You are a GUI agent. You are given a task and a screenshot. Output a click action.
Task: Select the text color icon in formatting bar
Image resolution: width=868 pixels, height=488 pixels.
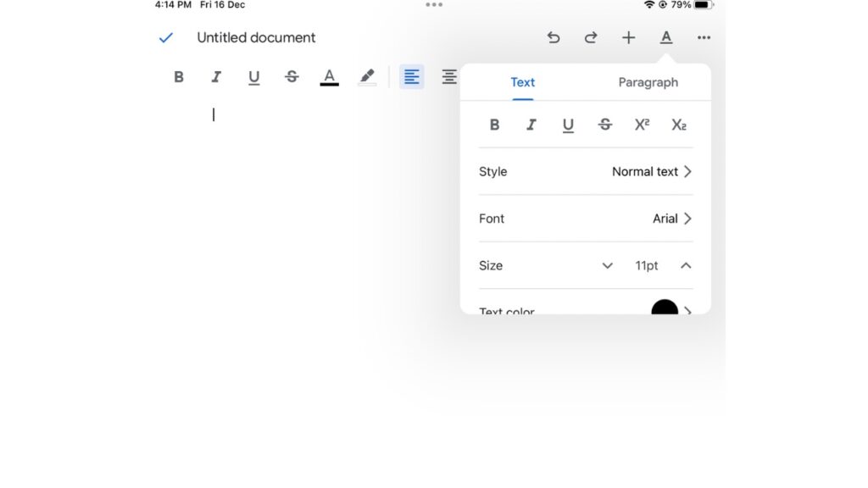click(329, 76)
